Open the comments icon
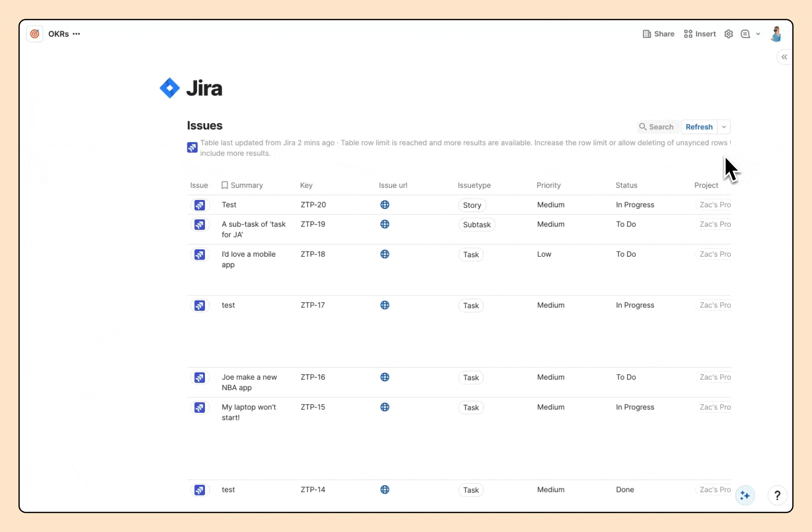This screenshot has width=812, height=532. (745, 34)
